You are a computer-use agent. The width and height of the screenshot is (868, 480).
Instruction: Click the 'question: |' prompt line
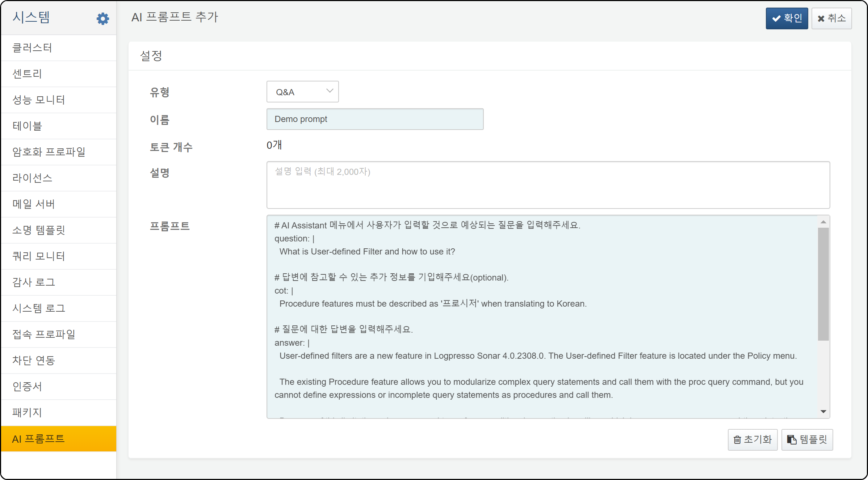(294, 239)
